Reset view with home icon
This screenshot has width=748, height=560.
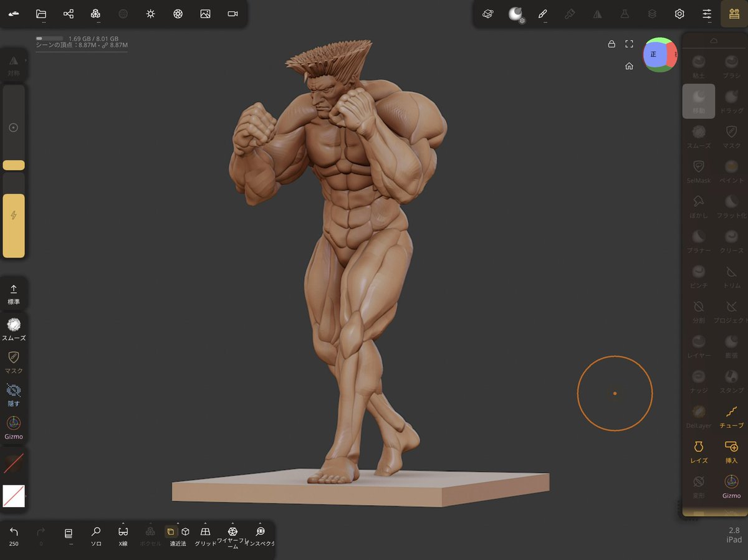(x=630, y=66)
